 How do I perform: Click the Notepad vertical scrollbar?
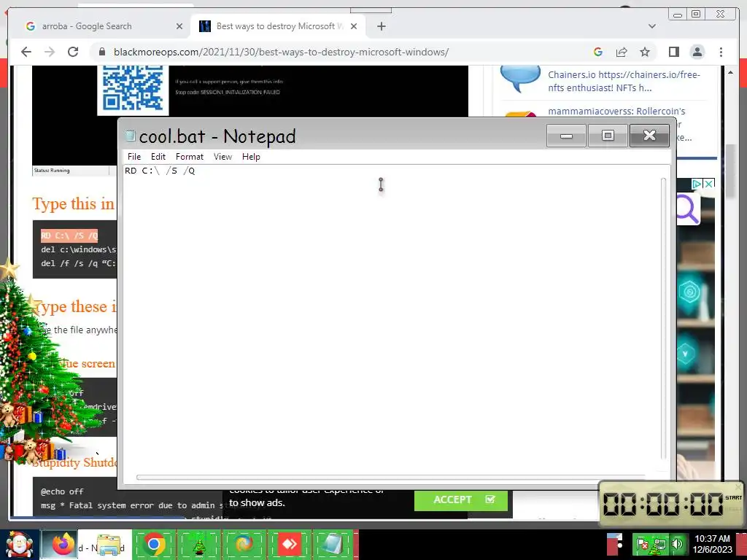[664, 318]
